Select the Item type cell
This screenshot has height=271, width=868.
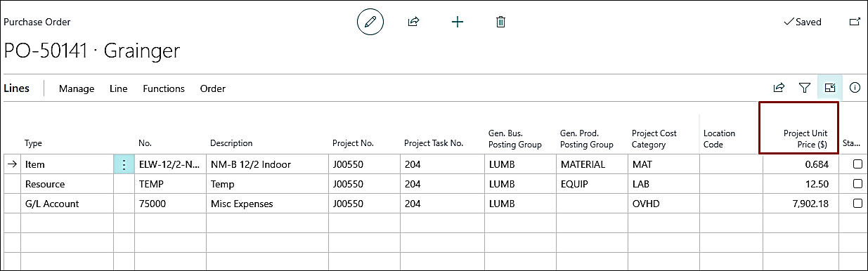[67, 164]
